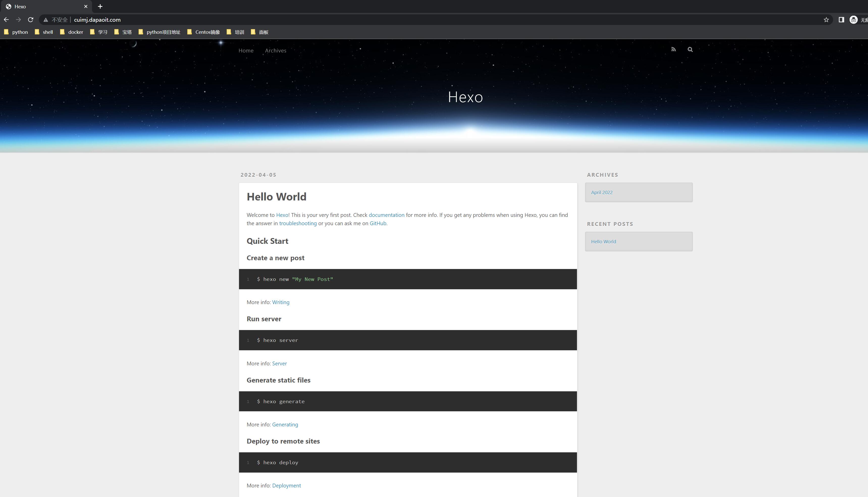Open the docker bookmark folder
The height and width of the screenshot is (497, 868).
[72, 32]
